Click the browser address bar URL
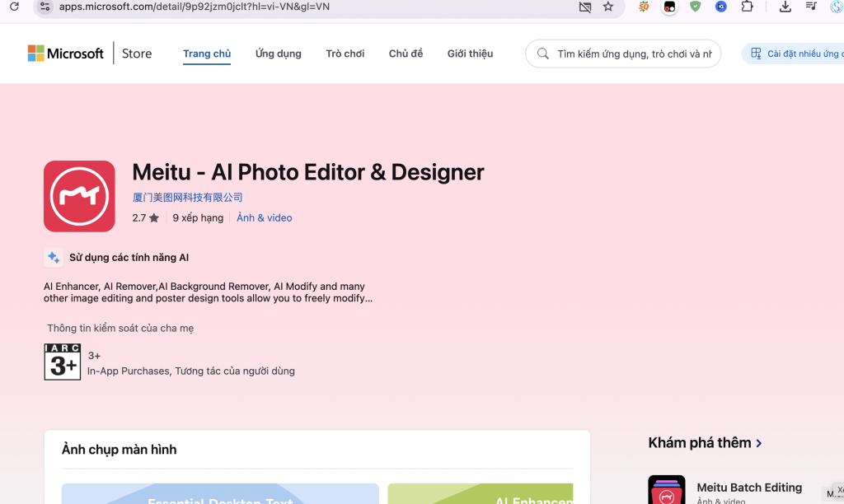The height and width of the screenshot is (504, 844). click(195, 7)
